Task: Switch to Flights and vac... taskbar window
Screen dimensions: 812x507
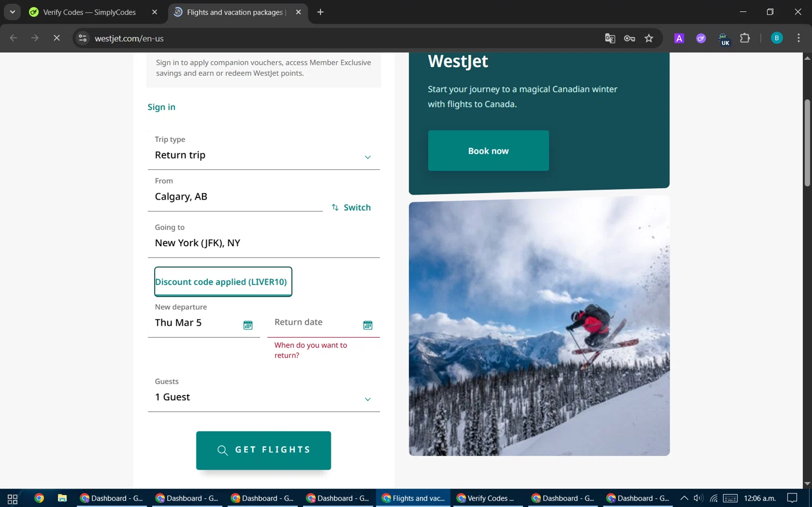Action: [x=414, y=498]
